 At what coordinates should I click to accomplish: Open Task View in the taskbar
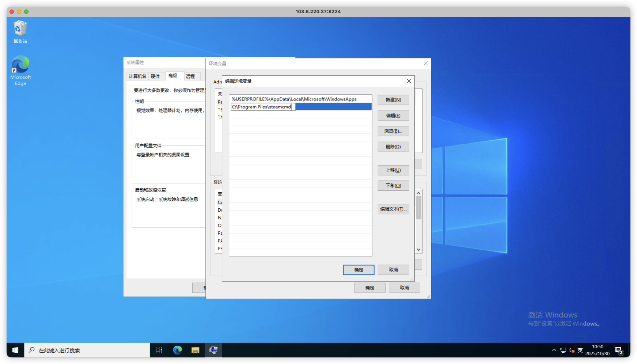pos(159,350)
